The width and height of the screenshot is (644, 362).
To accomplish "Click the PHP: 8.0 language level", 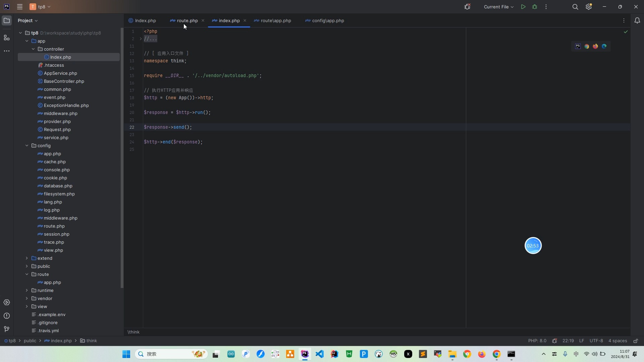I will pyautogui.click(x=537, y=341).
